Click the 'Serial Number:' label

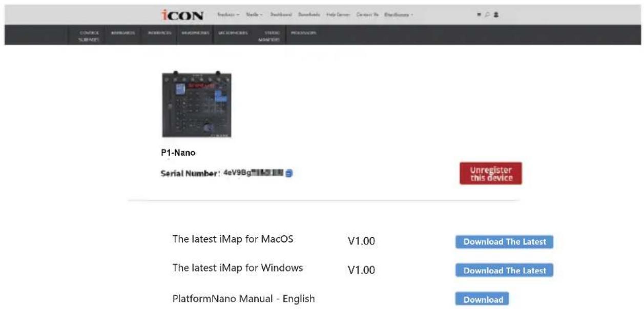[x=191, y=174]
